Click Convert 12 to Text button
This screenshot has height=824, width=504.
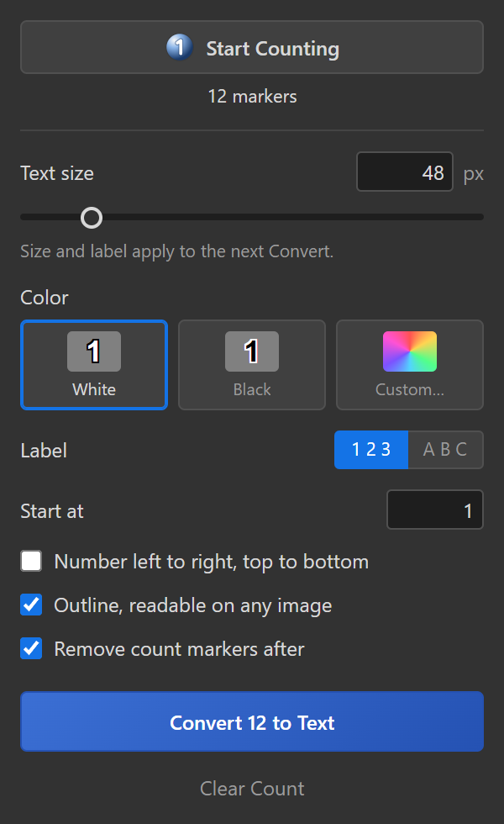(252, 721)
